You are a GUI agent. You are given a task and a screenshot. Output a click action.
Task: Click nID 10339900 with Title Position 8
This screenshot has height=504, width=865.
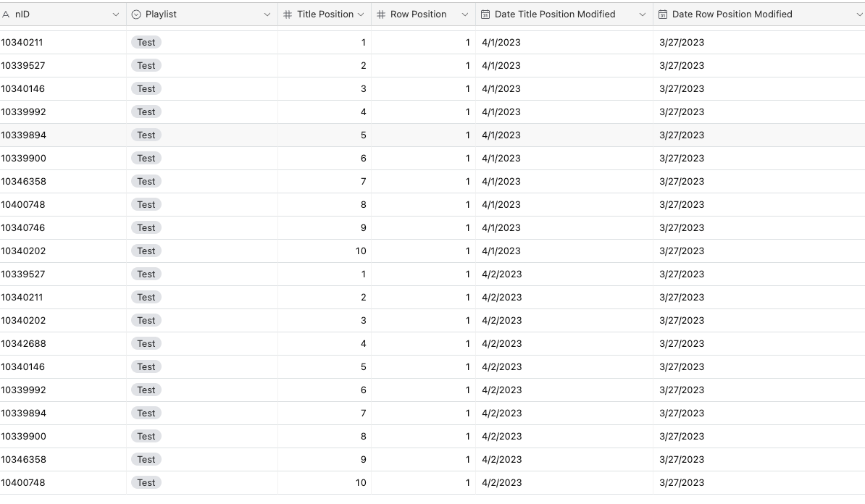(x=24, y=436)
